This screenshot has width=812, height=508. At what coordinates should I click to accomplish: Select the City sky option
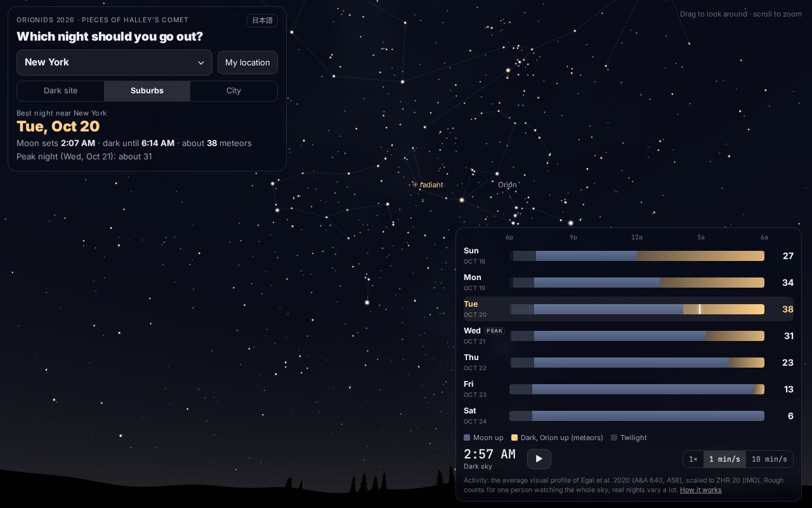point(233,91)
